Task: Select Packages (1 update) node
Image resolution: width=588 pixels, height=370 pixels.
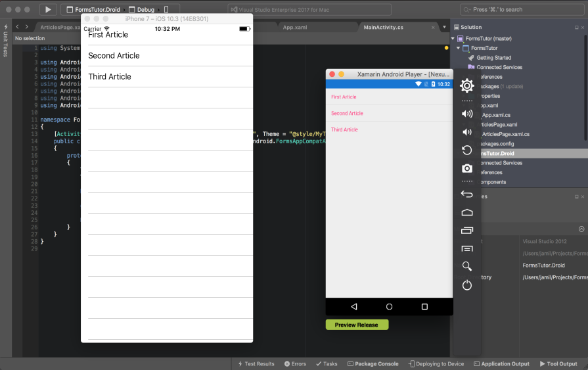Action: 502,86
